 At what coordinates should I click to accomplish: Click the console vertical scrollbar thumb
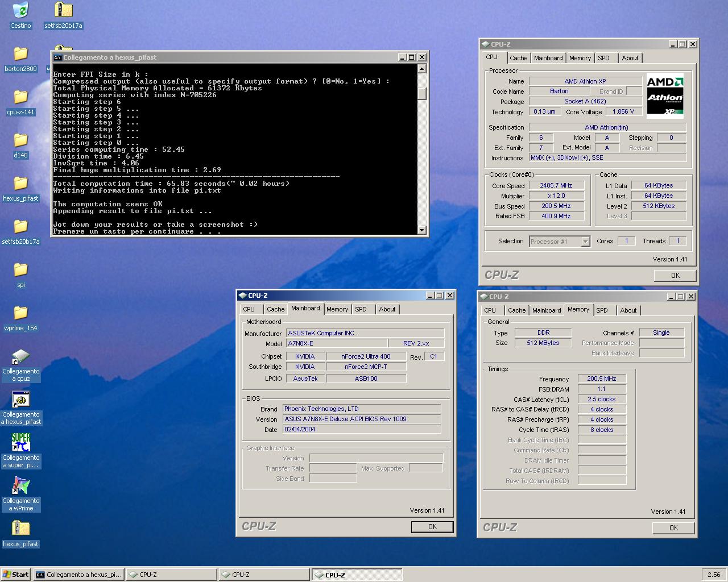tap(422, 93)
